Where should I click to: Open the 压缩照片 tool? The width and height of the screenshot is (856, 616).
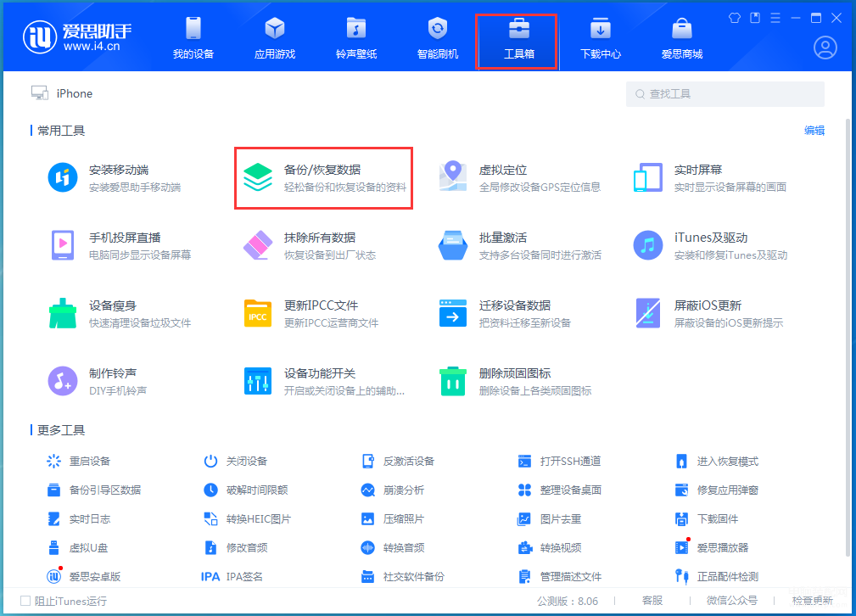point(393,519)
